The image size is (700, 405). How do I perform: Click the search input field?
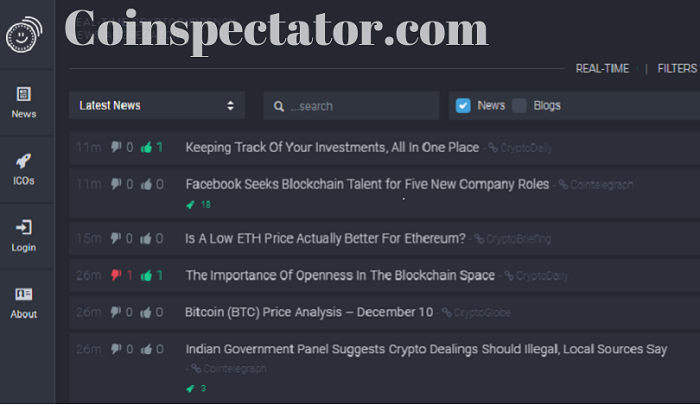(355, 106)
